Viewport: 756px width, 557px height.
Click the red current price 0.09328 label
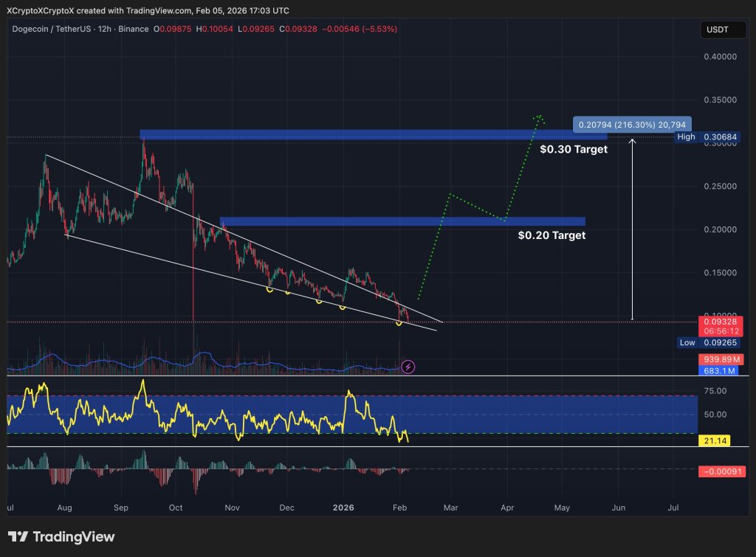[721, 322]
